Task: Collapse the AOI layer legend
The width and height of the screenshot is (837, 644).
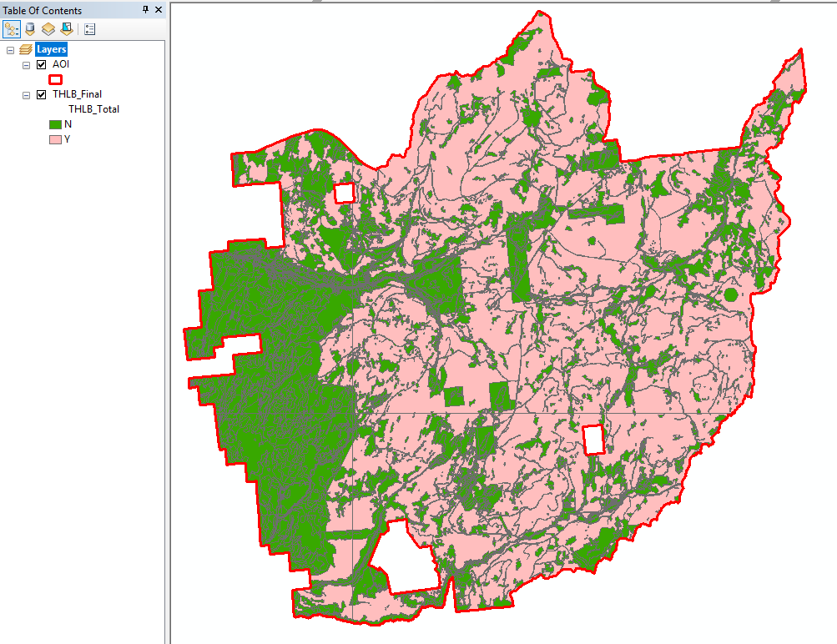Action: coord(26,65)
